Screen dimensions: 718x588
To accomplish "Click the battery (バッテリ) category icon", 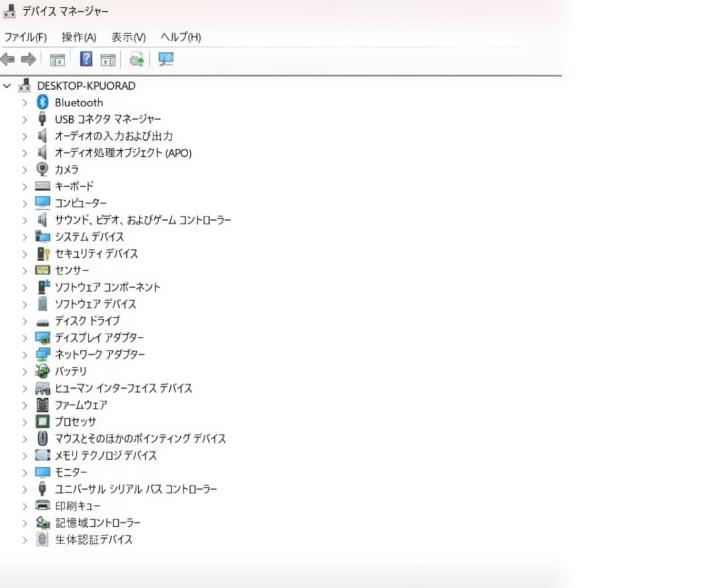I will [x=43, y=371].
